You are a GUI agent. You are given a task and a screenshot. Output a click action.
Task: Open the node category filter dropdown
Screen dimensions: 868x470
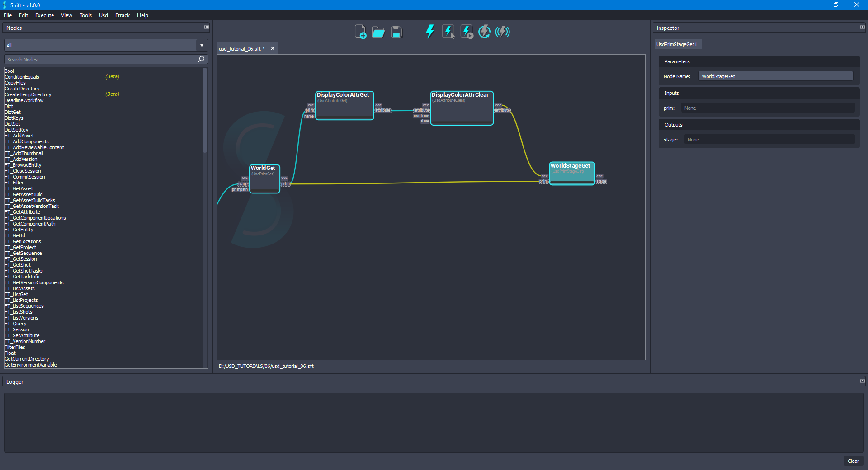click(x=201, y=45)
